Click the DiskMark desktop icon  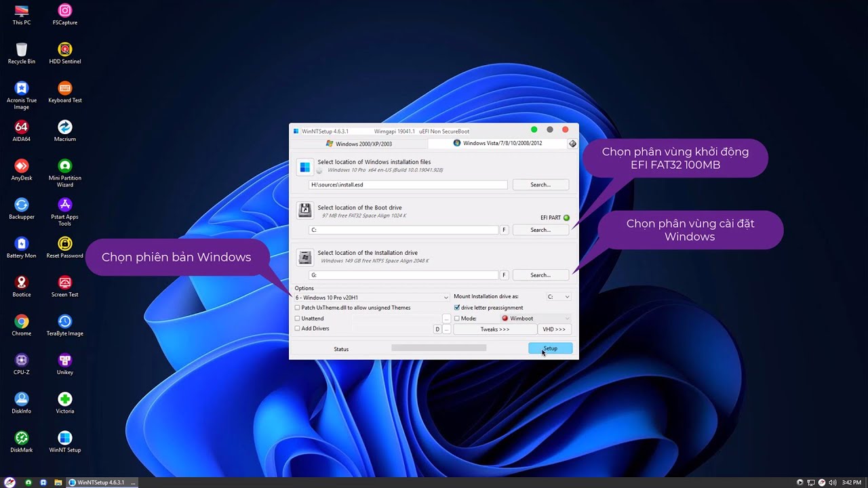click(22, 441)
